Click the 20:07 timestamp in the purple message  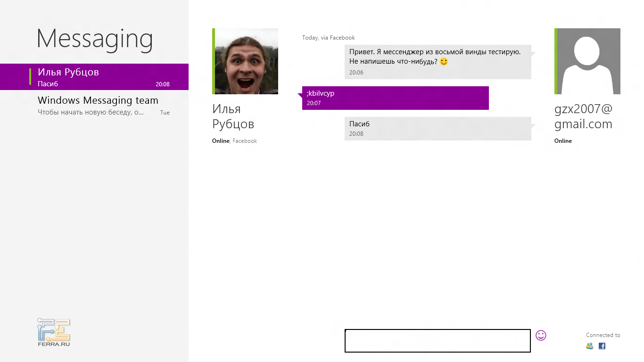tap(314, 103)
